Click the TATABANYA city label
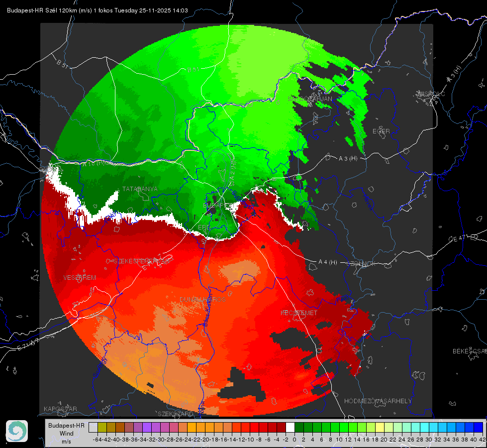 click(x=140, y=189)
